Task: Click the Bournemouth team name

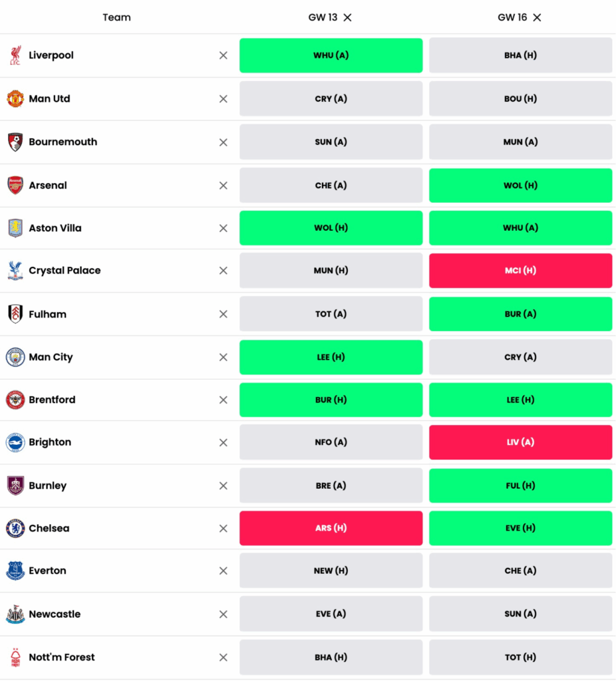Action: 63,142
